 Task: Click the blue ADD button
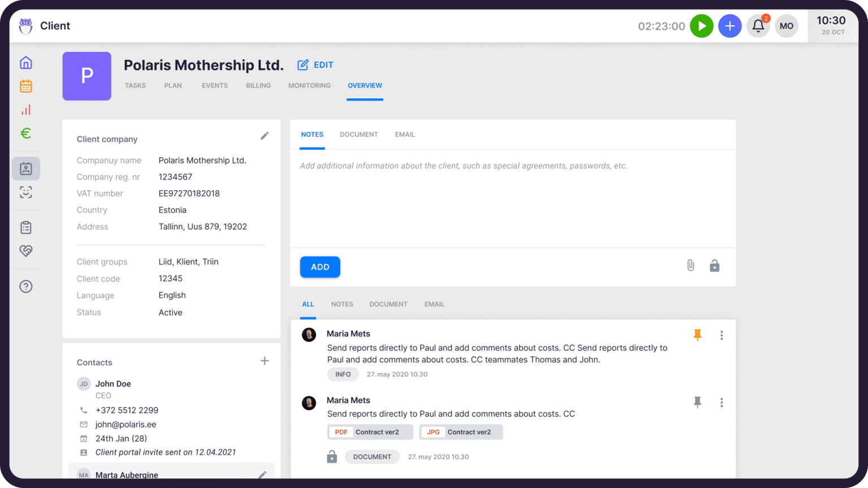tap(320, 267)
